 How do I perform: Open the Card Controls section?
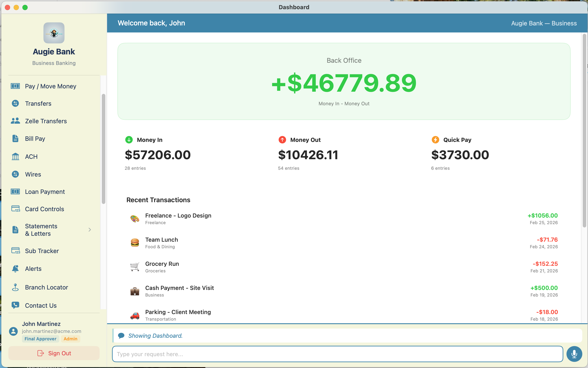(44, 209)
